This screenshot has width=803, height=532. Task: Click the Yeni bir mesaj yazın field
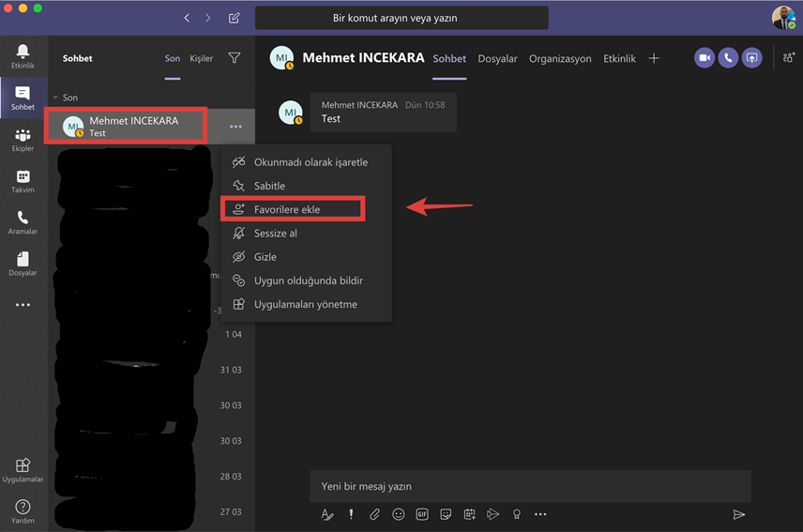point(530,486)
